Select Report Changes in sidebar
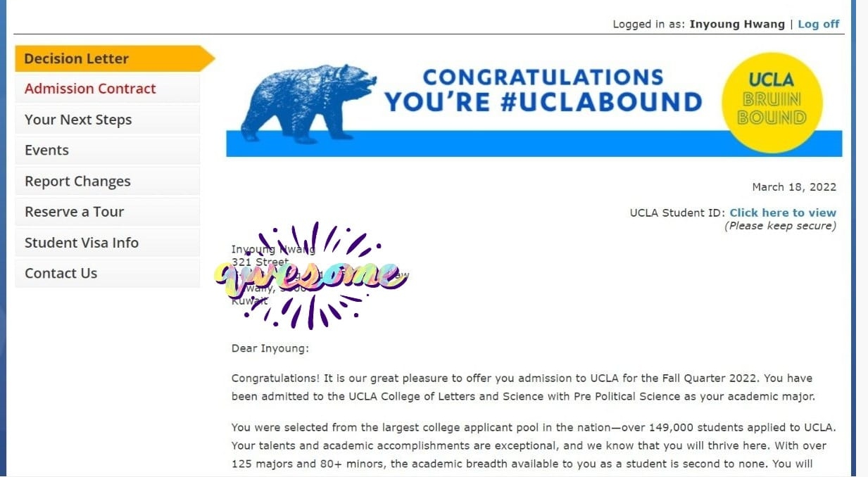 tap(107, 182)
